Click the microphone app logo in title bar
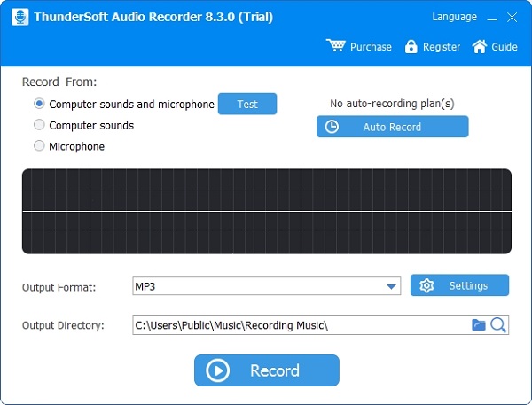Screen dimensions: 532x405 (18, 17)
